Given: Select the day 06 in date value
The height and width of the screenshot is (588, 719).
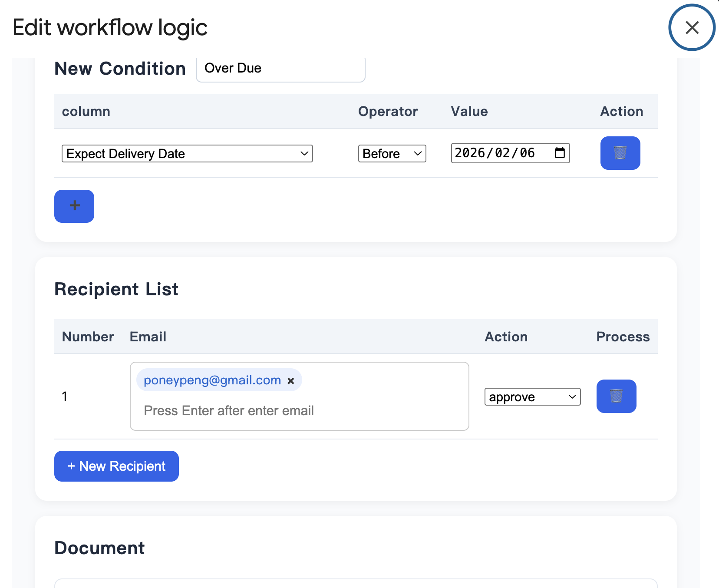Looking at the screenshot, I should tap(527, 153).
